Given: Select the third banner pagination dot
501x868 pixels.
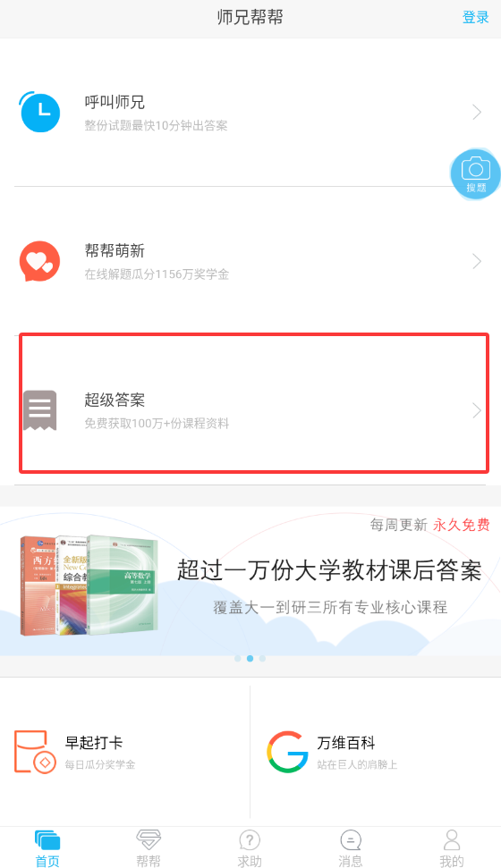Looking at the screenshot, I should coord(263,658).
